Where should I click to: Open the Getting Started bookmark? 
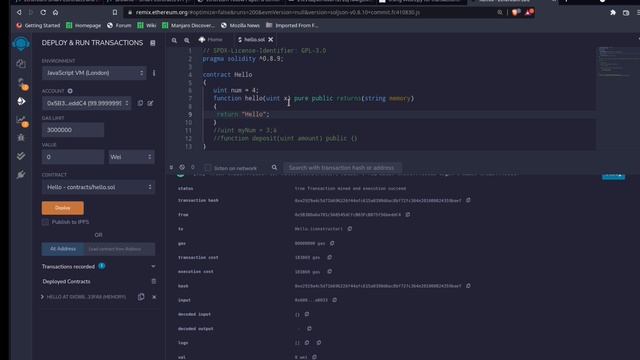coord(38,25)
